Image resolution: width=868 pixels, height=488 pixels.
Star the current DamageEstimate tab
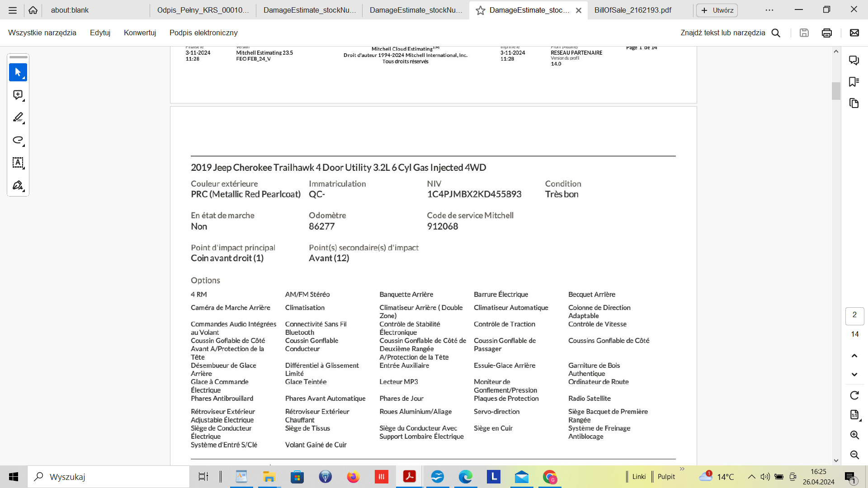tap(481, 10)
